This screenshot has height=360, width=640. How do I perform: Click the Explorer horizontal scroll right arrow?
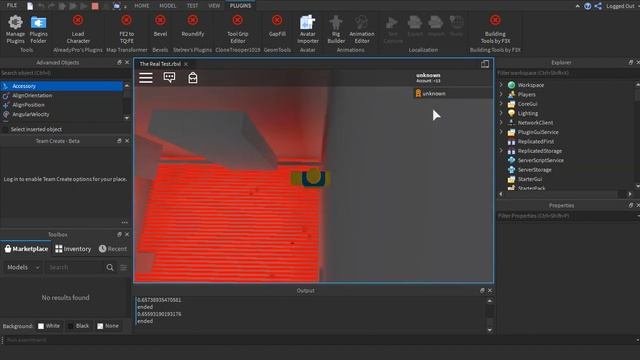(630, 194)
